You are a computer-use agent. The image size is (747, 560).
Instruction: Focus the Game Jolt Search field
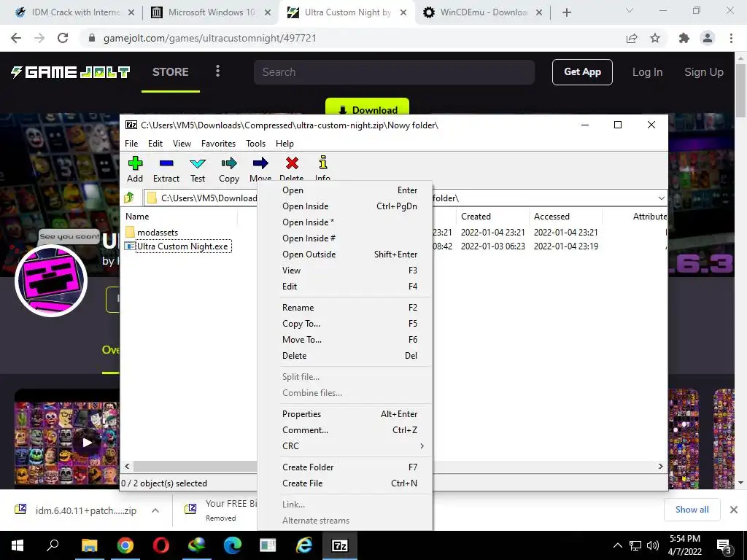coord(394,72)
